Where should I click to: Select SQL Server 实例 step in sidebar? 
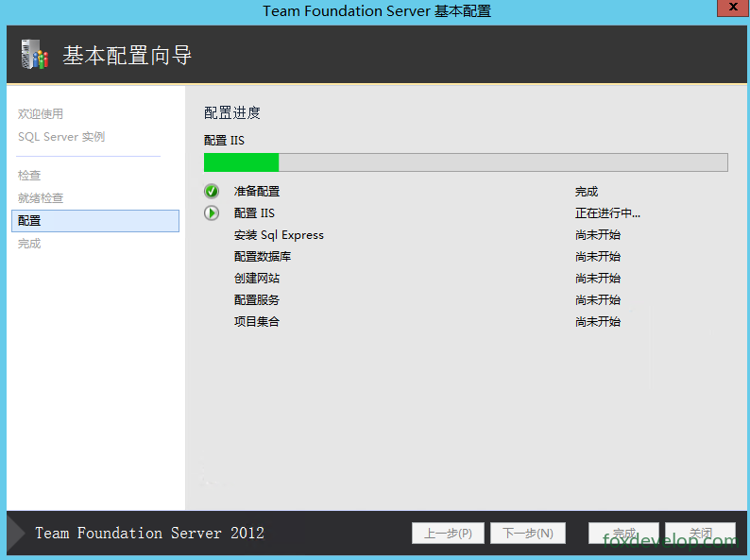[x=61, y=137]
